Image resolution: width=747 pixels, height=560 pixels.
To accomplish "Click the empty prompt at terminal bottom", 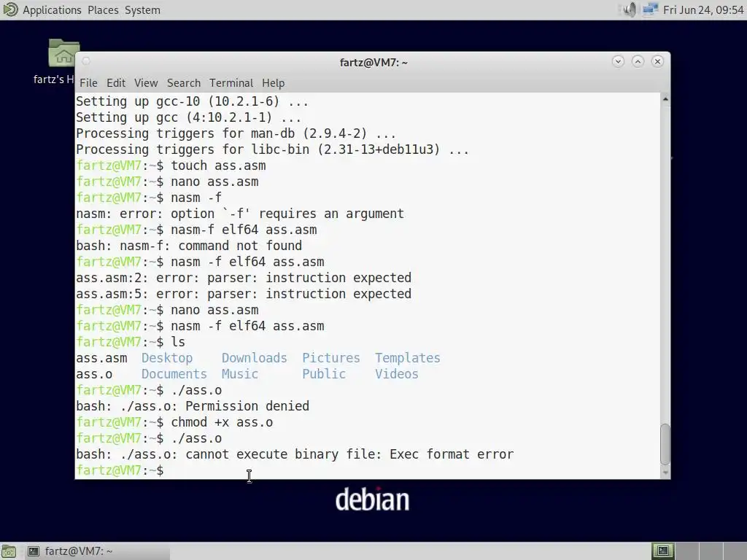I will (120, 470).
